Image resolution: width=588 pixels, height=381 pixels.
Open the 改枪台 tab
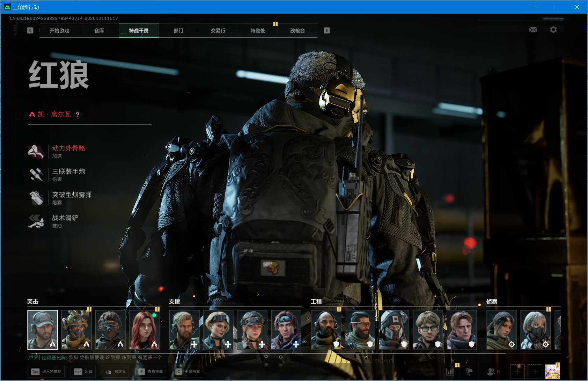click(297, 30)
